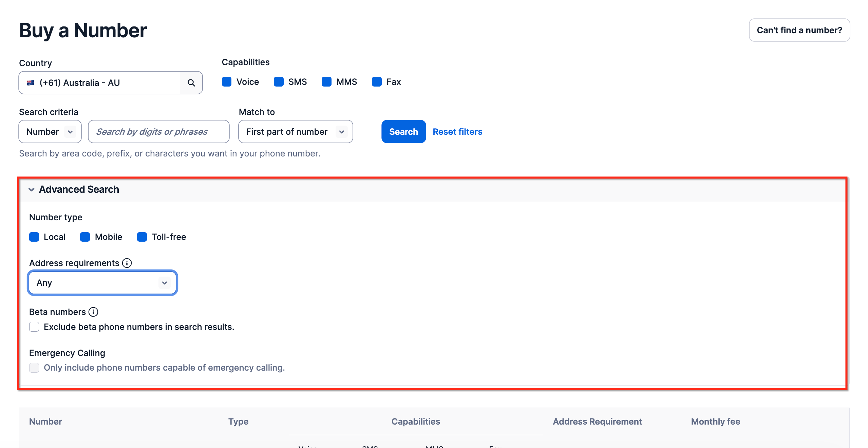This screenshot has width=868, height=448.
Task: Click the Beta numbers info icon
Action: [93, 312]
